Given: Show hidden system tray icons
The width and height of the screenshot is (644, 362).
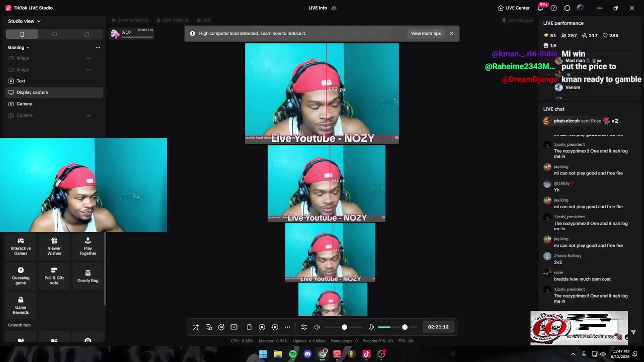Looking at the screenshot, I should tap(573, 354).
